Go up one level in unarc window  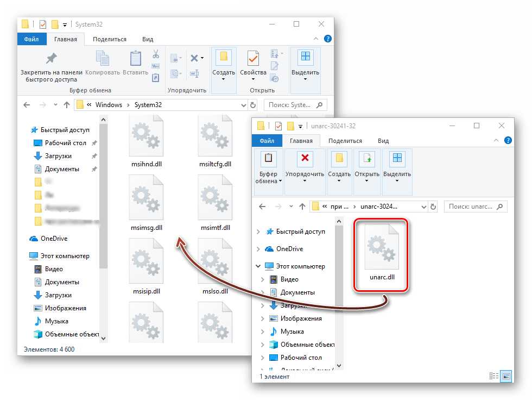302,207
